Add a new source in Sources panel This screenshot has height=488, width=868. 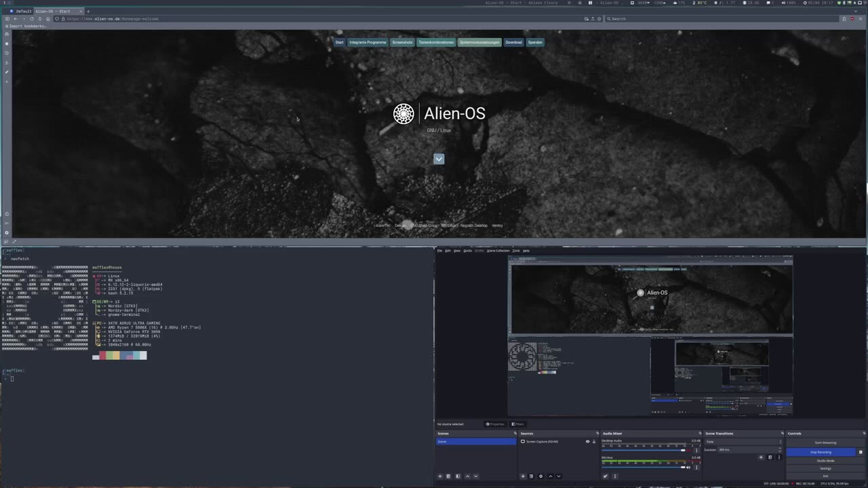coord(523,476)
